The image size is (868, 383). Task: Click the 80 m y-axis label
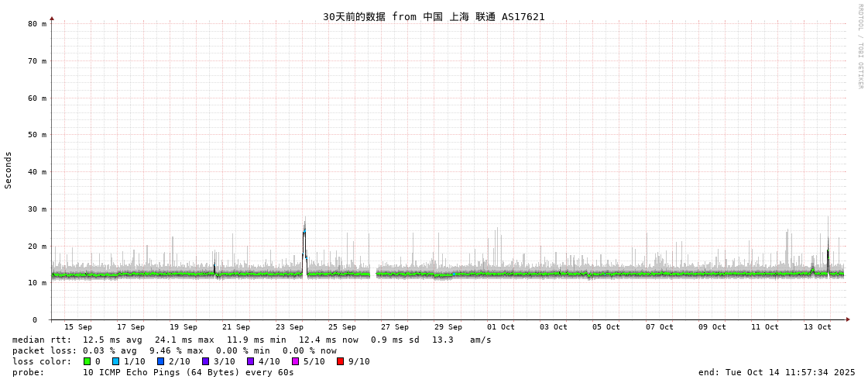(38, 24)
